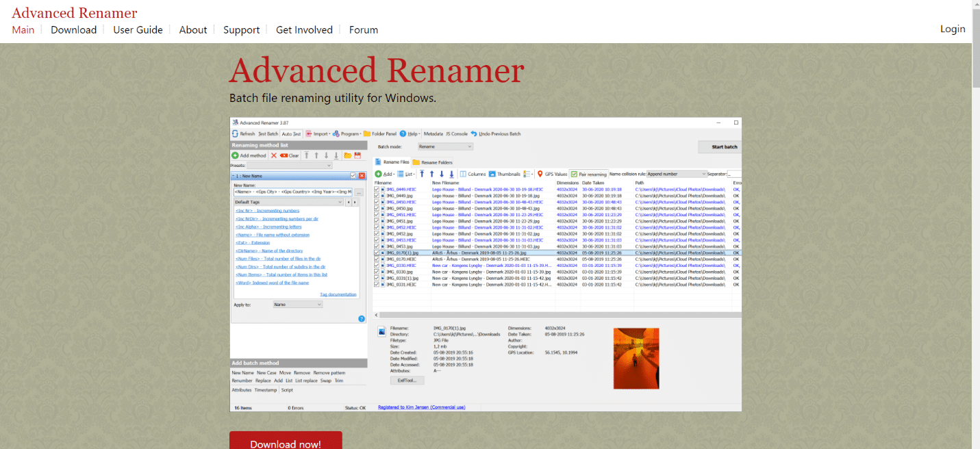Toggle checkbox for IMG_0453.HEIC
The image size is (980, 449).
click(377, 240)
